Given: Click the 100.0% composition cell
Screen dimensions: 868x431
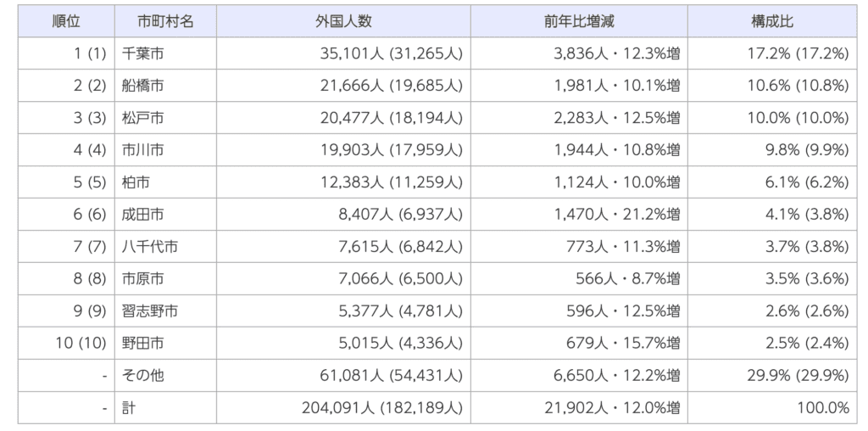Looking at the screenshot, I should (822, 408).
